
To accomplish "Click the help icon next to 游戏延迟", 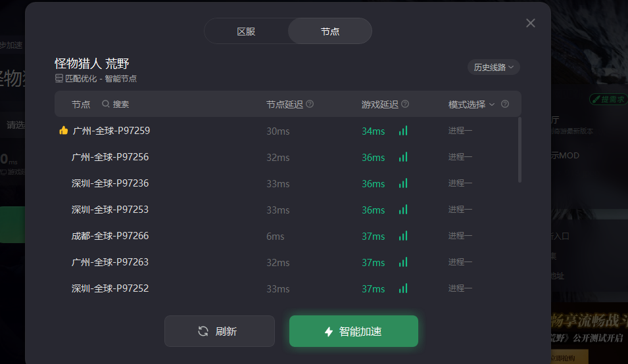I will [x=405, y=104].
